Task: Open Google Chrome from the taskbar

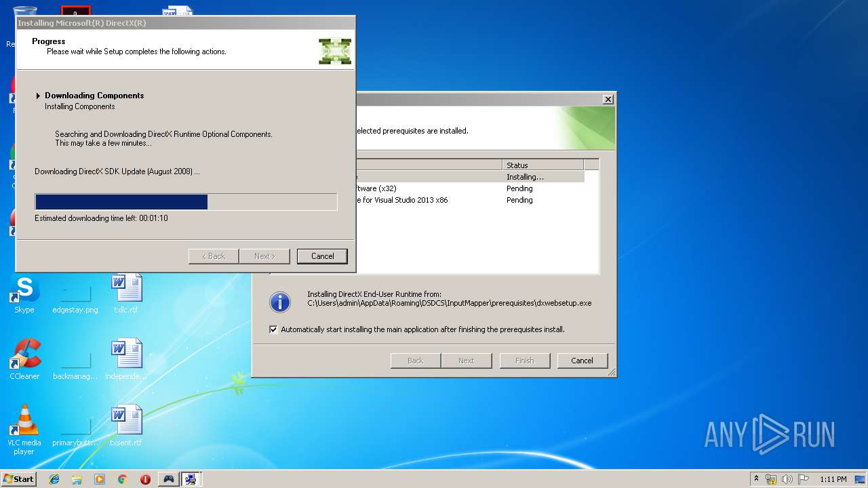Action: 122,479
